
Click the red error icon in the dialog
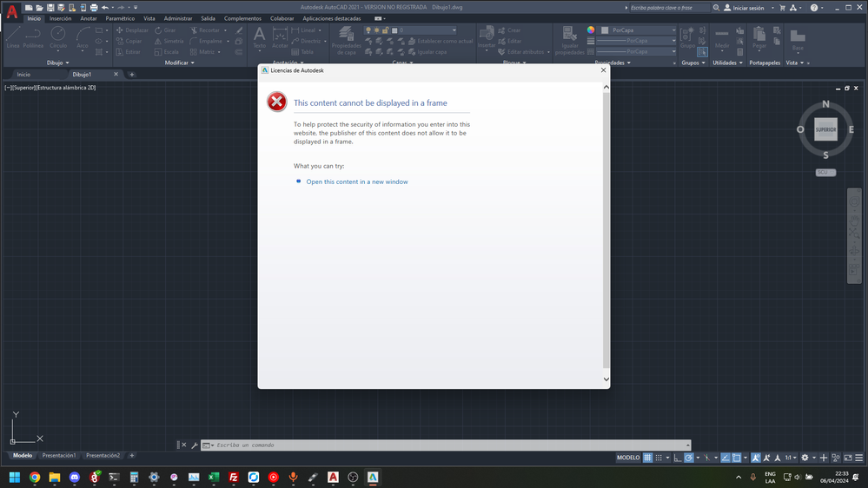click(x=277, y=102)
